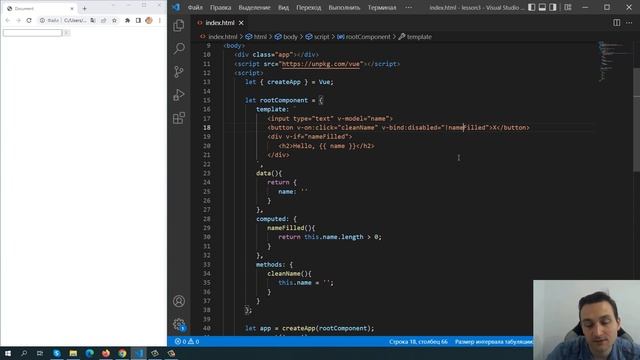Open Windows taskbar search
640x360 pixels.
tap(24, 353)
